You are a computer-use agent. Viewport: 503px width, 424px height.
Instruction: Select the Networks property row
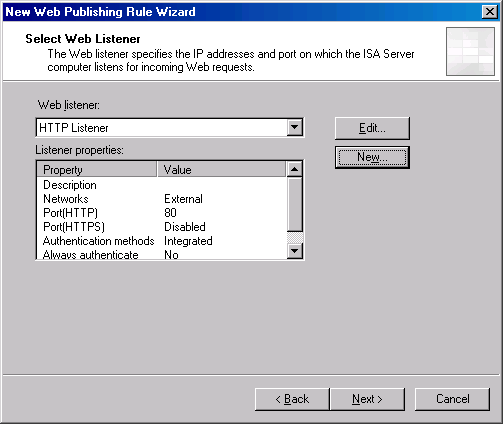(x=162, y=199)
